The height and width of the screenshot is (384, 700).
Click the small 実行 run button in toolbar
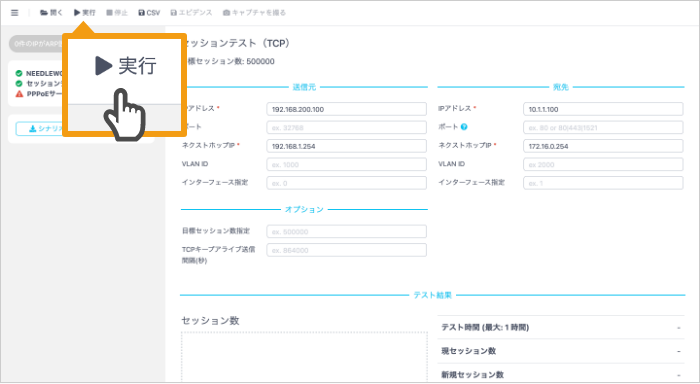pyautogui.click(x=85, y=13)
